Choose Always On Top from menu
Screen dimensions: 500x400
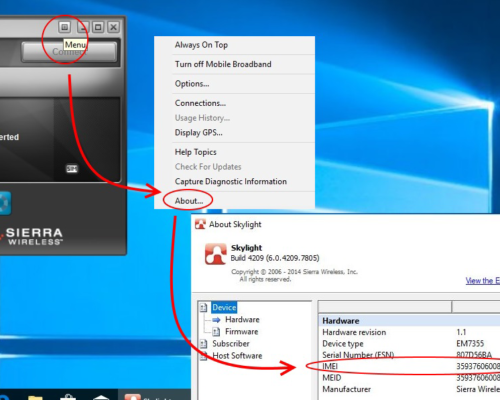(201, 45)
